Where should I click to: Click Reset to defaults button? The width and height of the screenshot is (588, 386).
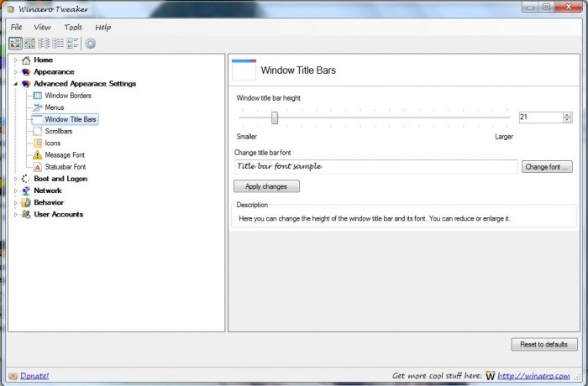pyautogui.click(x=544, y=344)
